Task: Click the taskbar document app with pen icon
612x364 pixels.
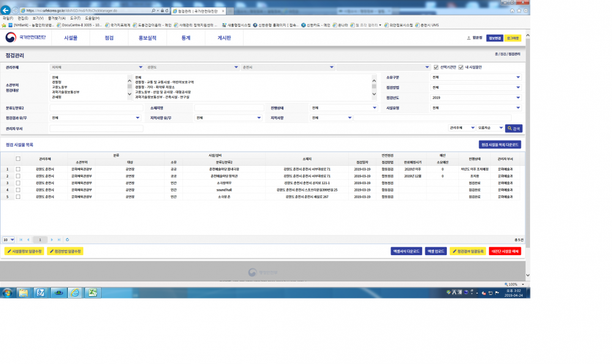Action: point(40,292)
